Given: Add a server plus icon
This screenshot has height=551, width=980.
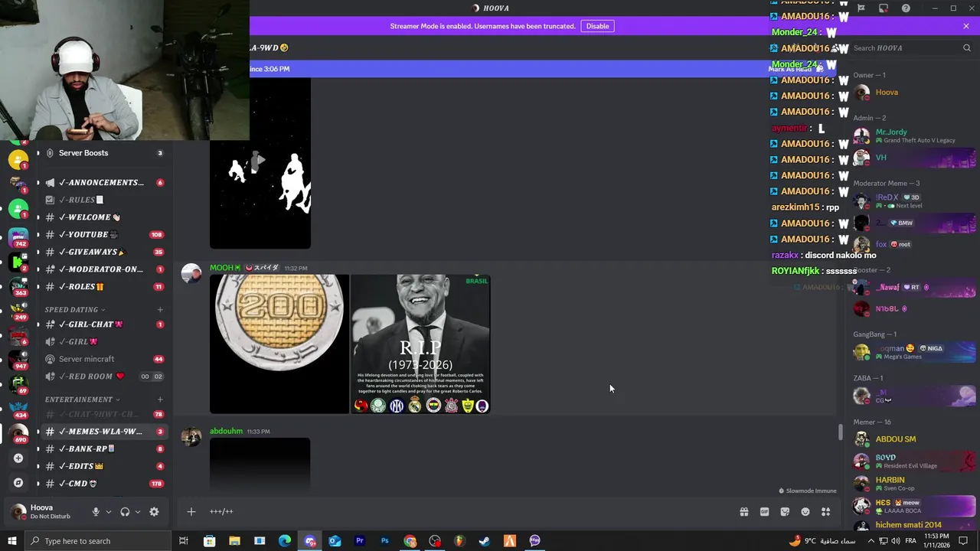Looking at the screenshot, I should [18, 458].
